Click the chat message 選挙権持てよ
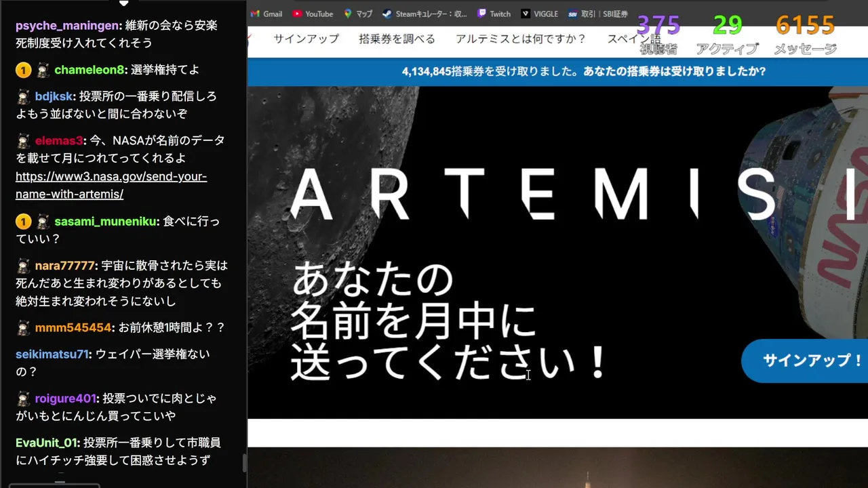This screenshot has width=868, height=488. (165, 70)
